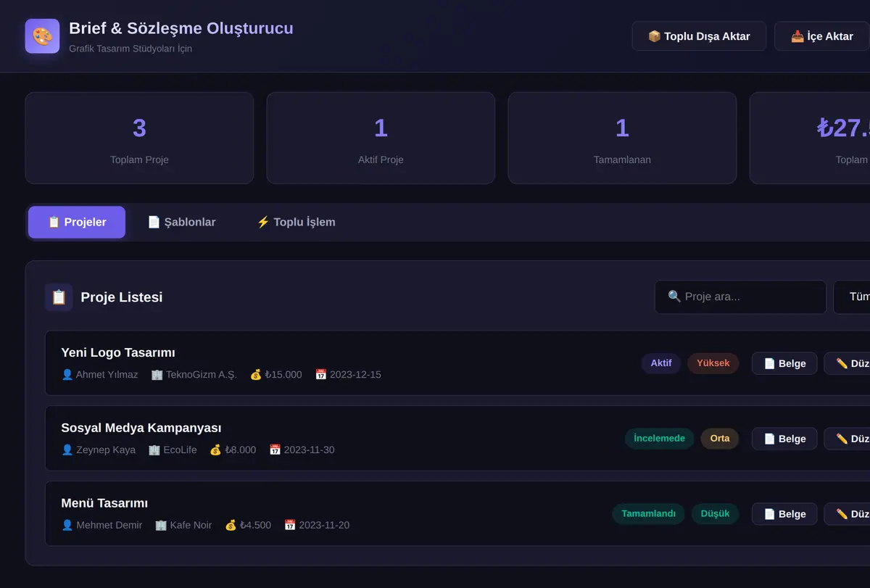Open the Projeler tab
Viewport: 870px width, 588px height.
pyautogui.click(x=77, y=223)
